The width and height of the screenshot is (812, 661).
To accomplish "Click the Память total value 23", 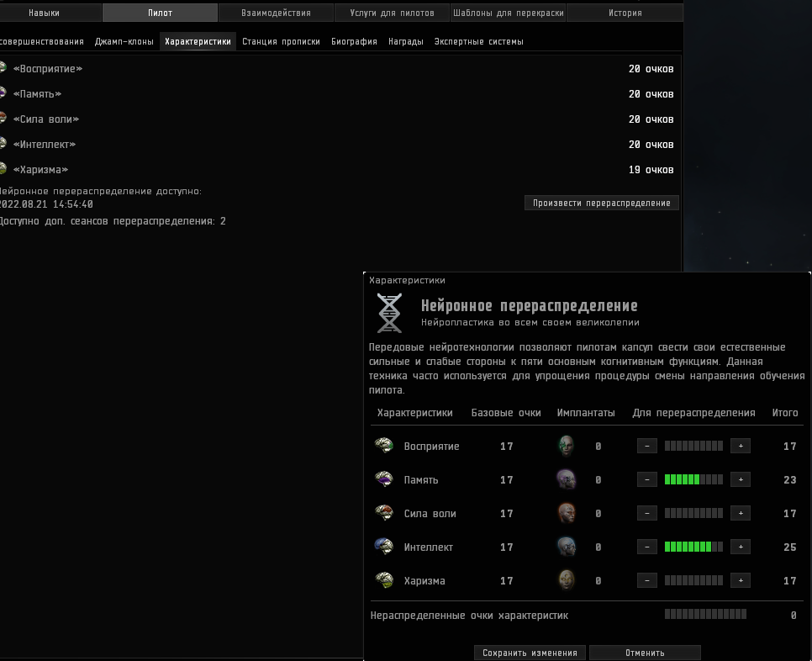I will click(790, 479).
